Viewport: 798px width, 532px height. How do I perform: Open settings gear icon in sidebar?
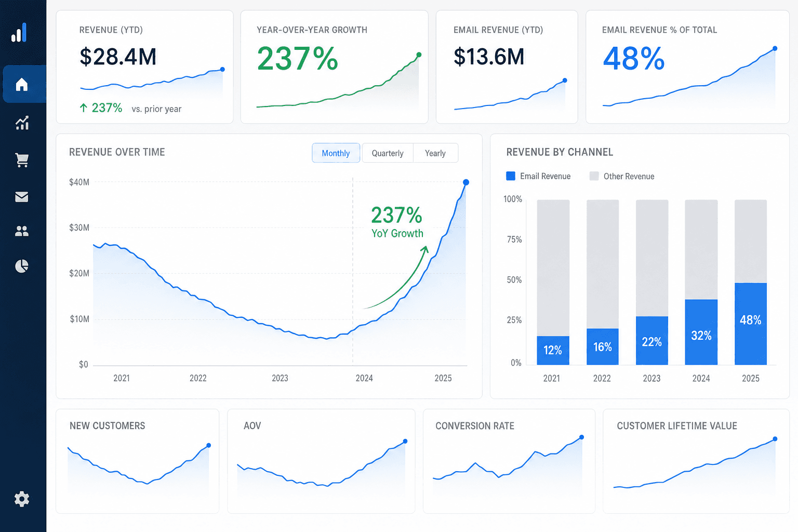click(x=22, y=499)
